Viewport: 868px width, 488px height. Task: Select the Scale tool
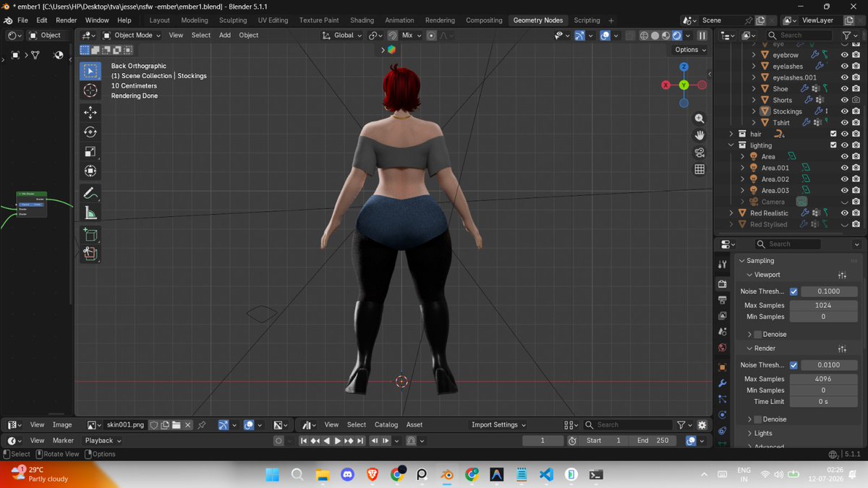[x=90, y=151]
